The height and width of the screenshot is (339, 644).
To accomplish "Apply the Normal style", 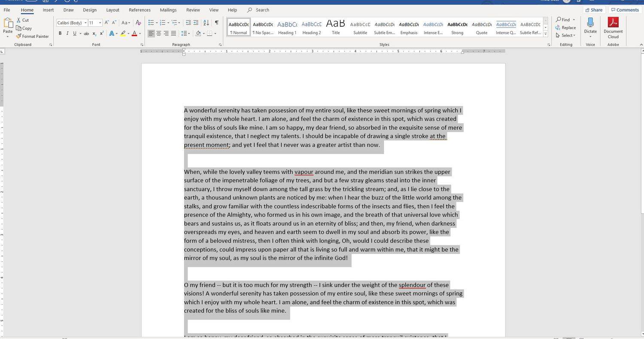I will click(239, 27).
